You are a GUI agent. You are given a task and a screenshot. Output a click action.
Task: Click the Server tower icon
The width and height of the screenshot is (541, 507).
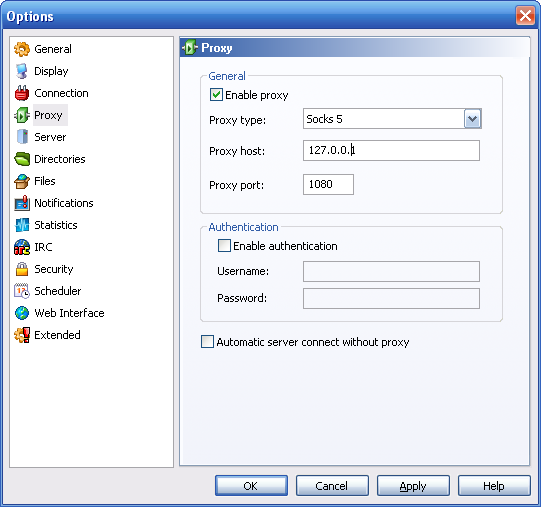coord(22,137)
